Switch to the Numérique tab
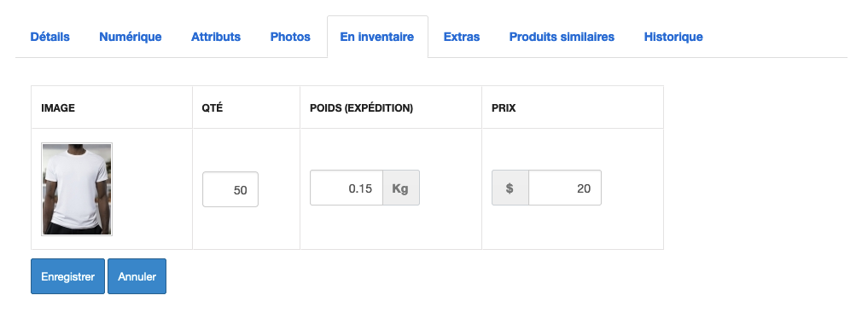 pos(130,37)
